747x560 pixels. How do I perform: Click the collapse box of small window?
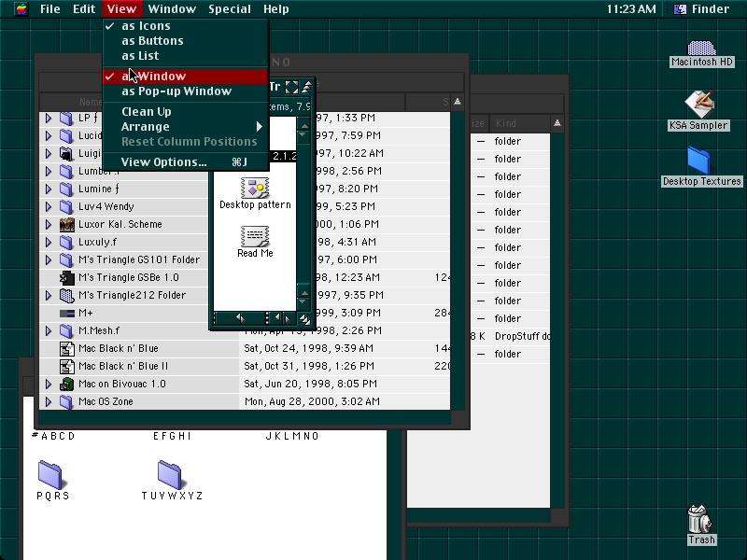coord(307,87)
